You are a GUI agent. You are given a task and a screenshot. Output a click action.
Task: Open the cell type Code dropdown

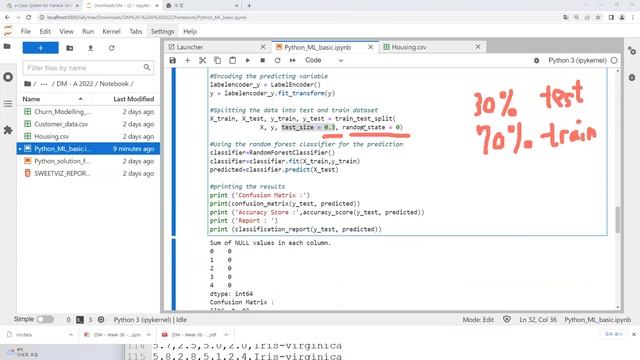click(324, 60)
